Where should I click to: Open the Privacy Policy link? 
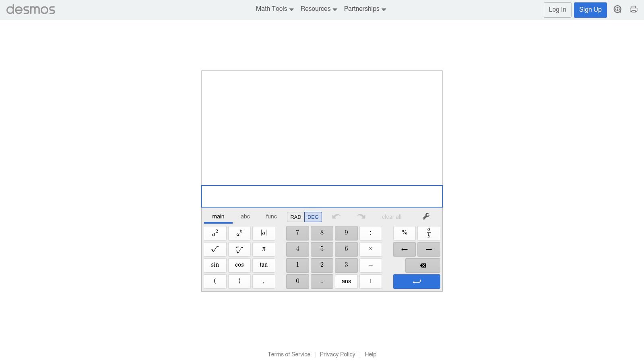click(338, 354)
